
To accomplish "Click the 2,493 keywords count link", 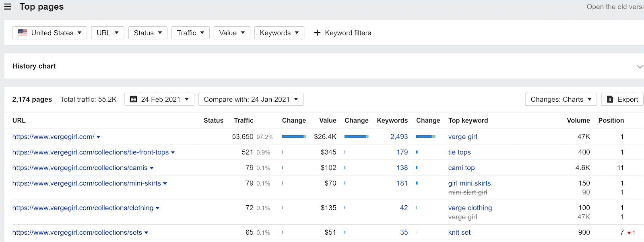I will 399,137.
